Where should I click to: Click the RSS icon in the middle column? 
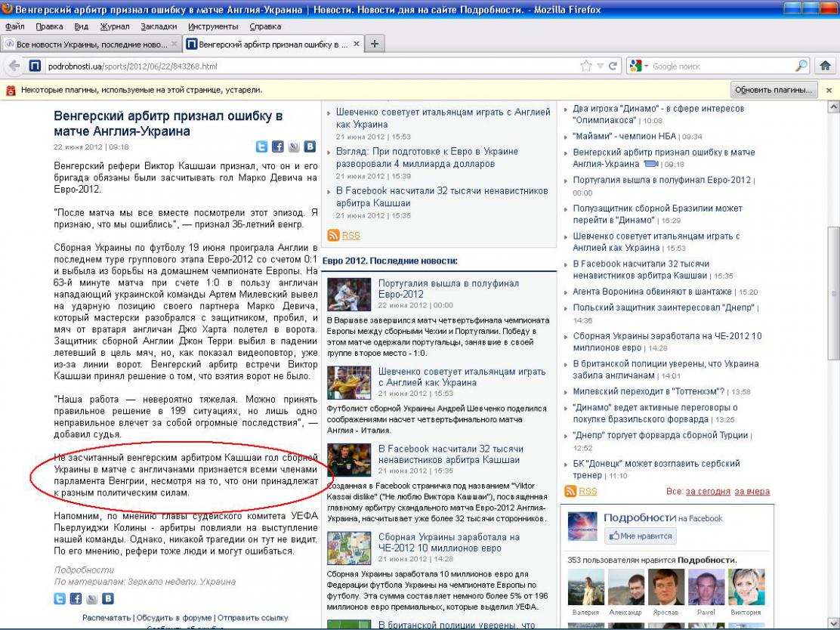pos(333,235)
